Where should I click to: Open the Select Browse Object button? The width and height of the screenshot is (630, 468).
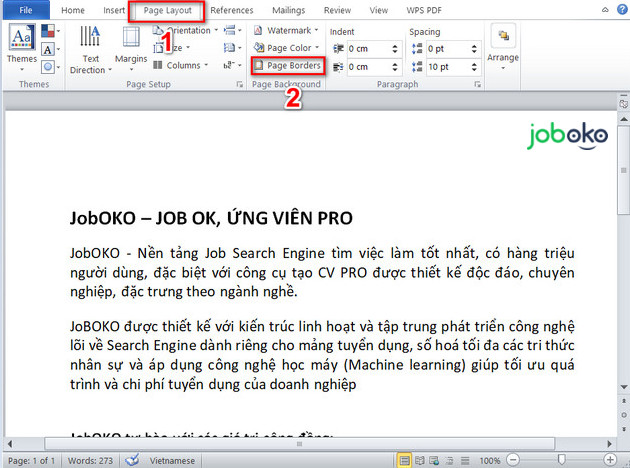tap(624, 415)
